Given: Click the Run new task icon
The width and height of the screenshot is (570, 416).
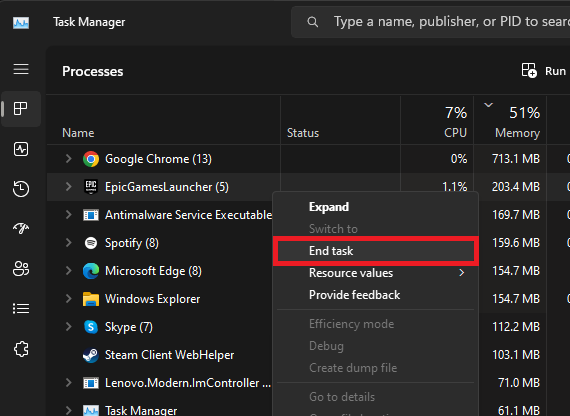Looking at the screenshot, I should click(x=529, y=70).
